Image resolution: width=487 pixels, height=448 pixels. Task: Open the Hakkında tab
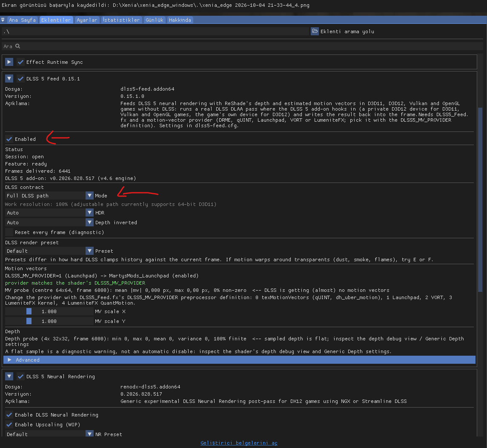pyautogui.click(x=180, y=20)
